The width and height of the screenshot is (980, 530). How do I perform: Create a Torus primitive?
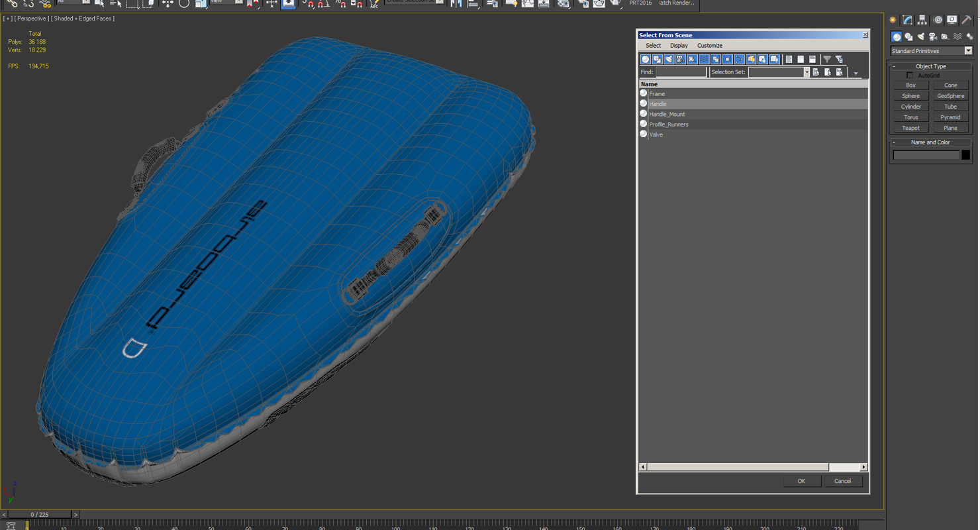tap(910, 117)
